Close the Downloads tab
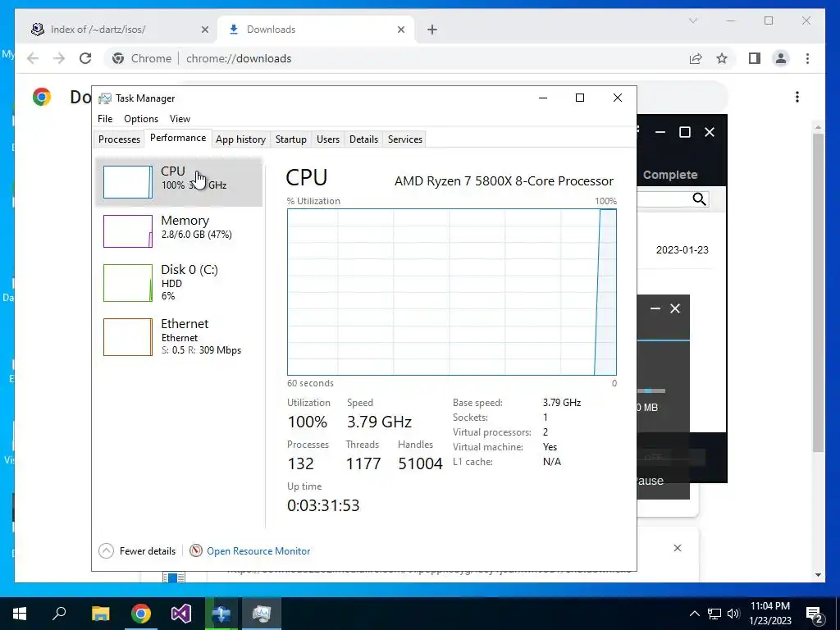 tap(400, 30)
